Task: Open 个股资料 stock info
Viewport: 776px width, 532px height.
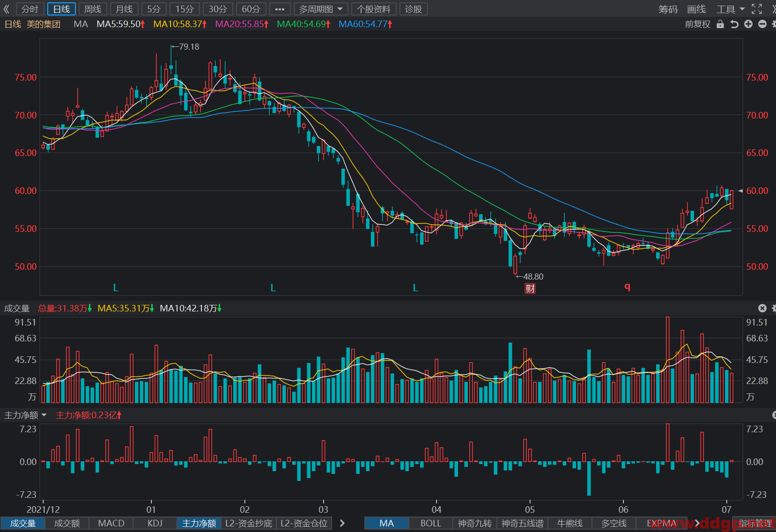Action: coord(374,9)
